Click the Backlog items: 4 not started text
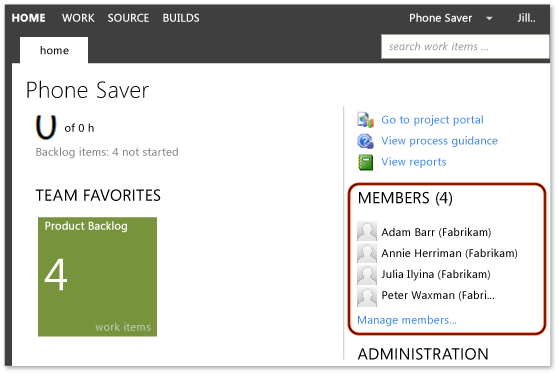The image size is (558, 374). pyautogui.click(x=107, y=152)
